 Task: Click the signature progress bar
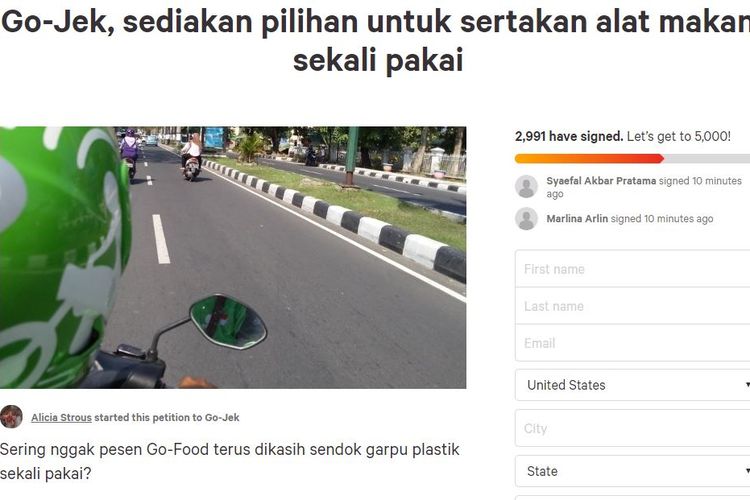632,158
